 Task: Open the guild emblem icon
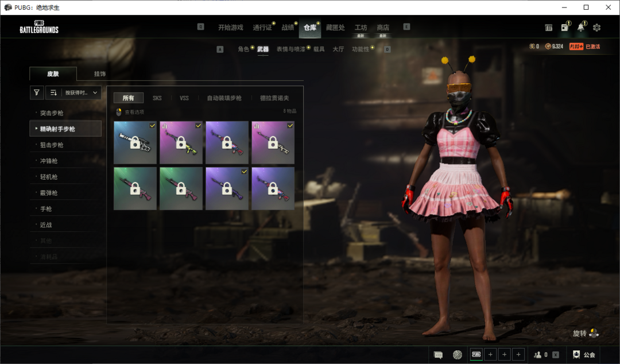(576, 354)
